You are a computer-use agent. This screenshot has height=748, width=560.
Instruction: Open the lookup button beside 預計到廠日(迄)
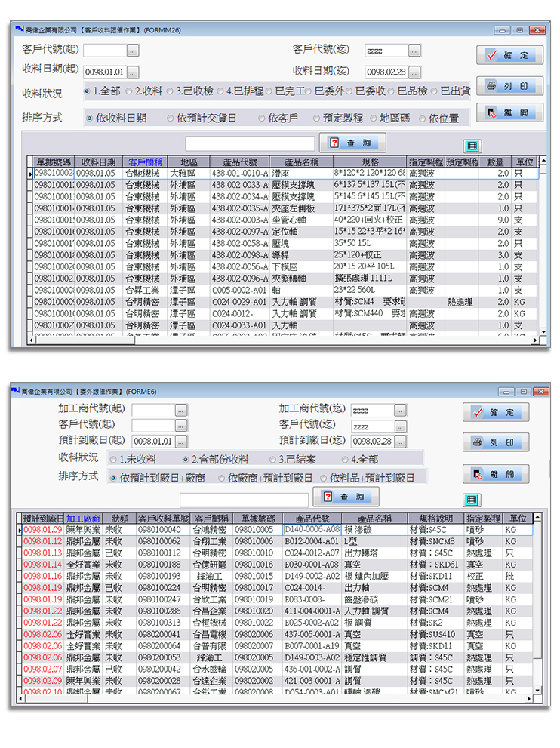coord(399,441)
